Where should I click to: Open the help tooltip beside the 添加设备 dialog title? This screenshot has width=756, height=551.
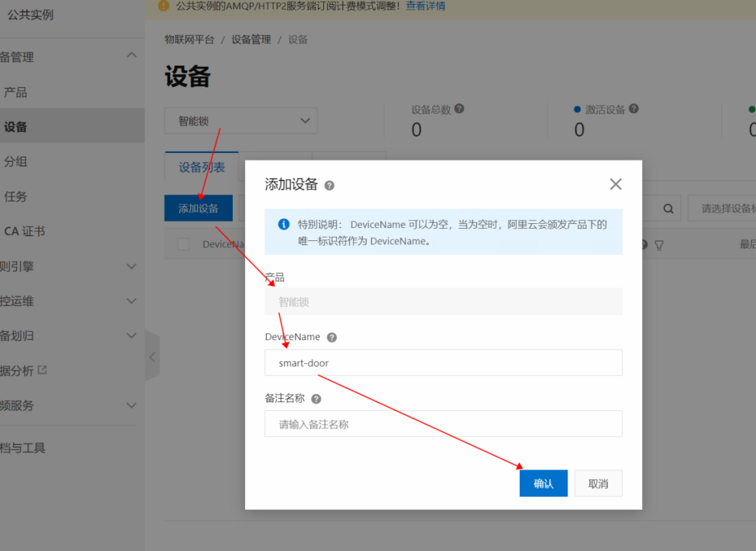click(331, 184)
